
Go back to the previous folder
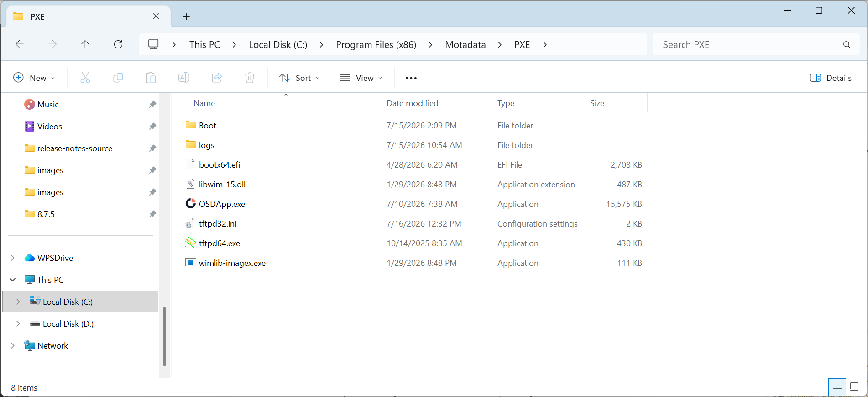20,44
